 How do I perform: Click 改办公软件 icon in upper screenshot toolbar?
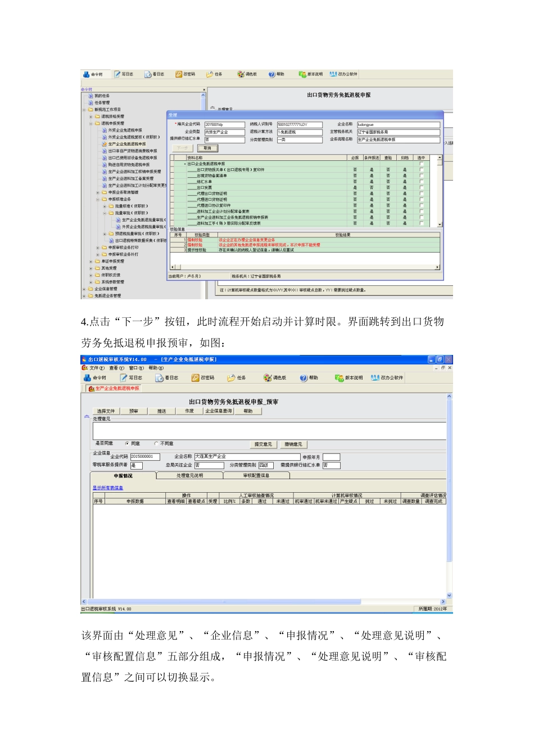(x=333, y=74)
